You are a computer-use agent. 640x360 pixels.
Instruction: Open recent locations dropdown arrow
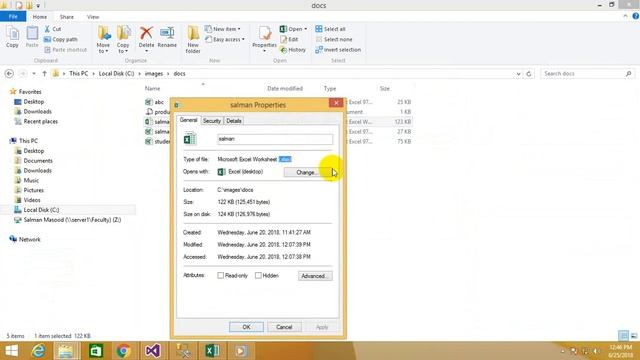click(x=34, y=74)
